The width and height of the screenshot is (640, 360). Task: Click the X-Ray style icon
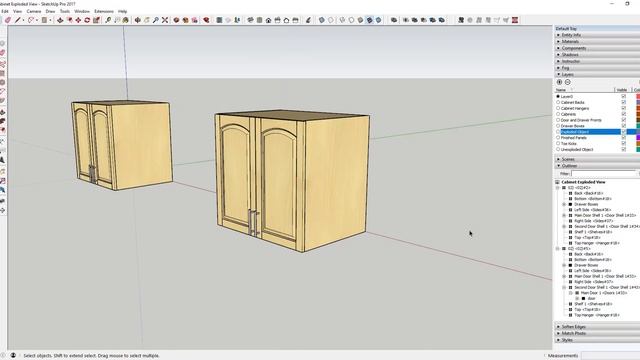322,20
